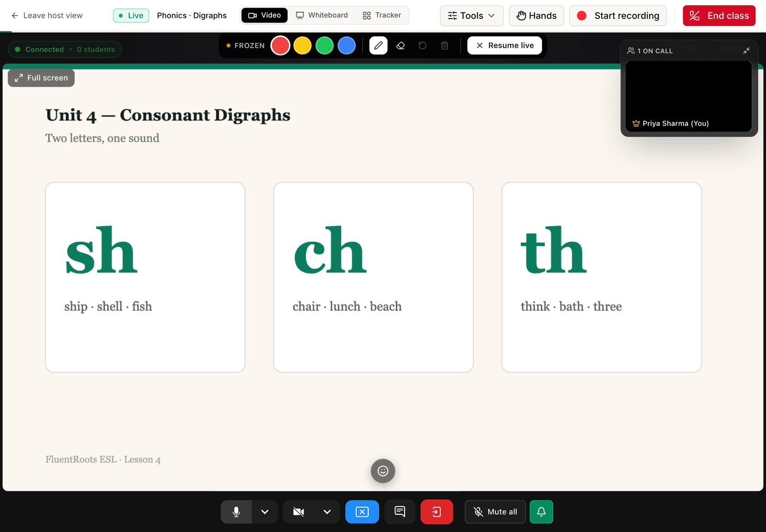Enter Full screen mode

coord(41,78)
